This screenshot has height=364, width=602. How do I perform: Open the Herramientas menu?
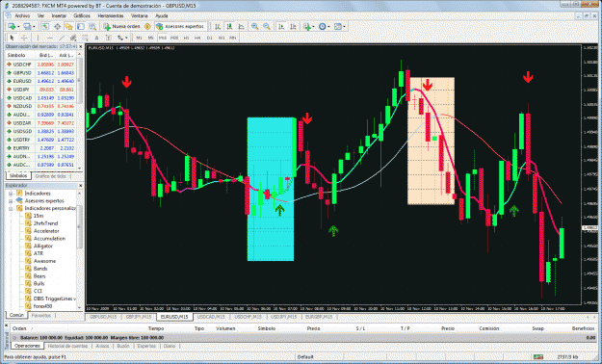pos(111,15)
